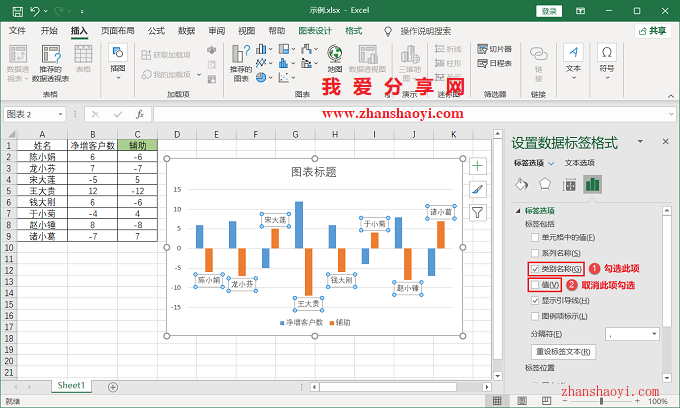Image resolution: width=680 pixels, height=408 pixels.
Task: Click the formula bar input field
Action: click(410, 114)
